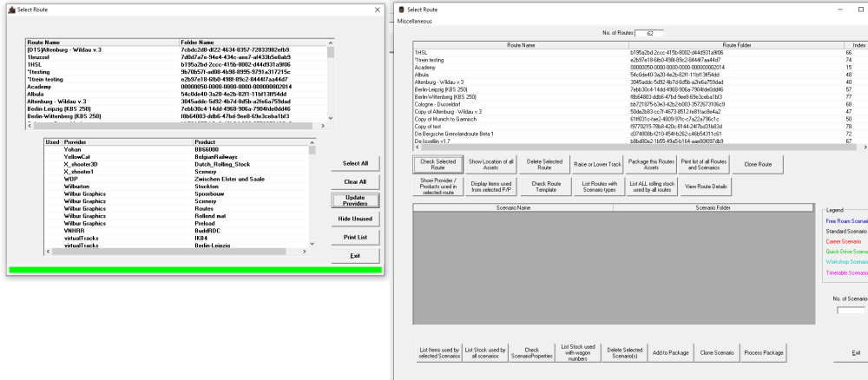This screenshot has height=380, width=868.
Task: Click the Raise or Lower Track button
Action: [x=596, y=164]
